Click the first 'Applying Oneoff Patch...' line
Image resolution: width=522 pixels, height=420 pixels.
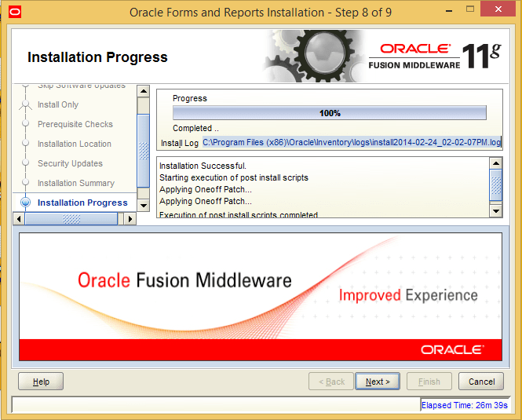tap(206, 189)
